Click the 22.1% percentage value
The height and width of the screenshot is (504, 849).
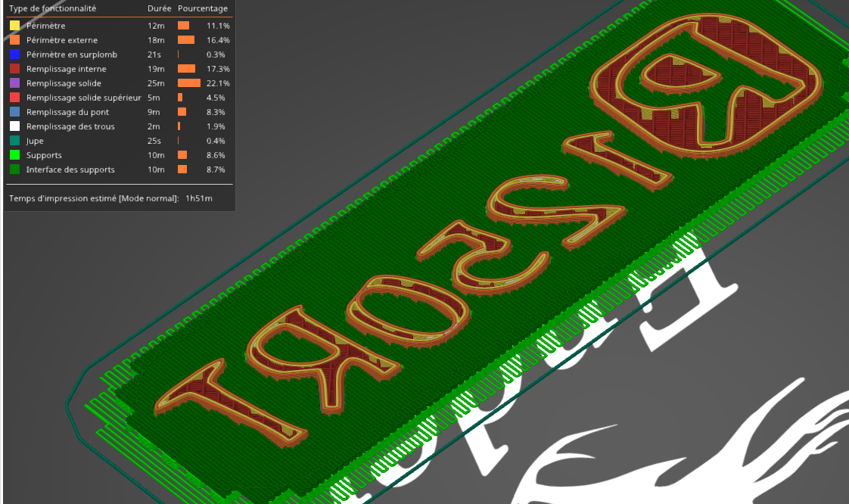coord(218,83)
